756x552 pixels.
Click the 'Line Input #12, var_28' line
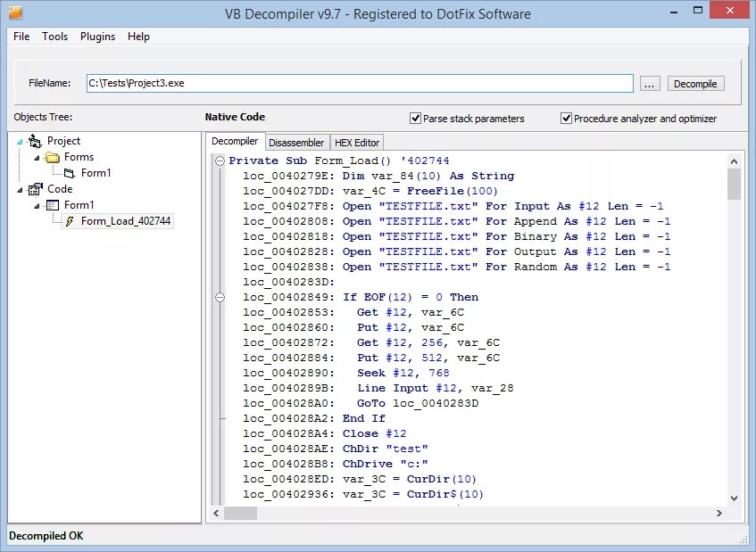point(378,388)
